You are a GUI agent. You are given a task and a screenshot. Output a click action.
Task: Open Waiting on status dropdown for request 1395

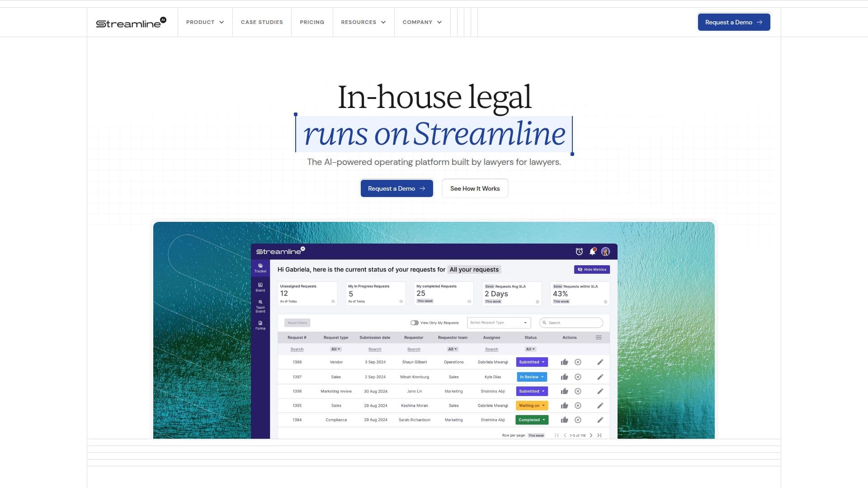532,406
